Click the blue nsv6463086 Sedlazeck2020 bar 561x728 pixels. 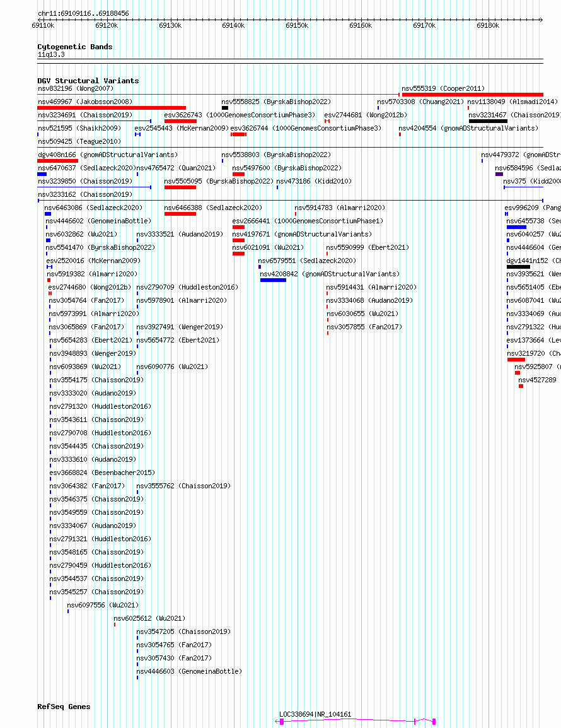48,214
